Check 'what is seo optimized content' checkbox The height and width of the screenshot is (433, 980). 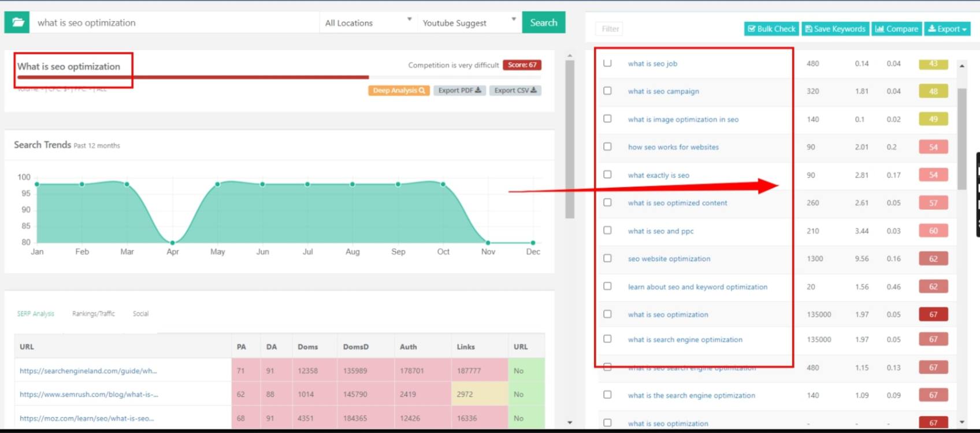607,202
